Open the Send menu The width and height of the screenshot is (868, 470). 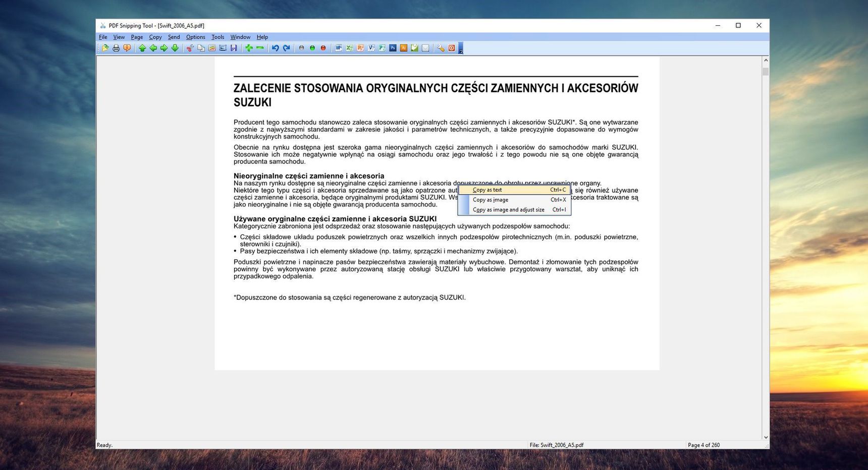click(x=174, y=37)
